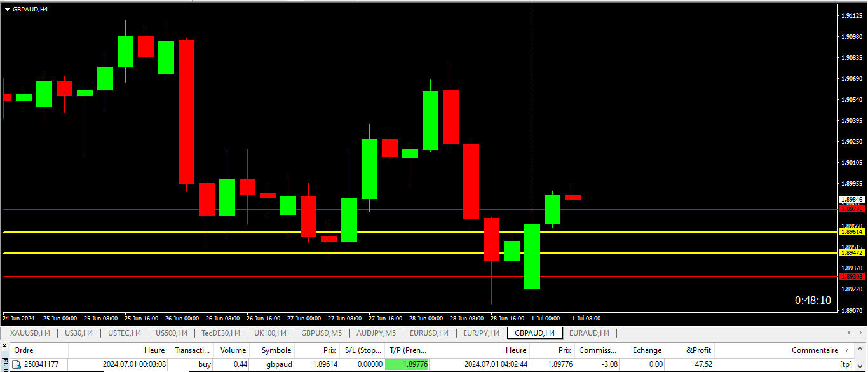Select the EURAUD,H4 chart tab
Screen dimensions: 868x372
589,333
